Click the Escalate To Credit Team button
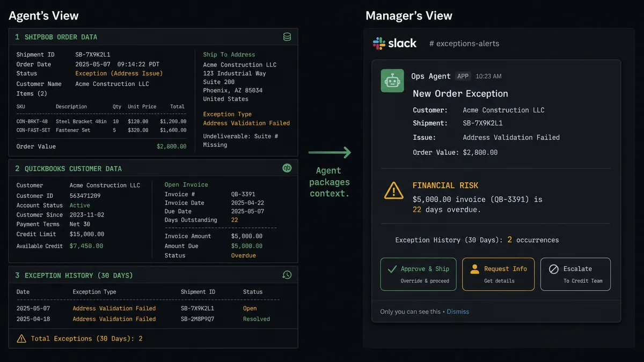This screenshot has height=362, width=644. pos(575,274)
